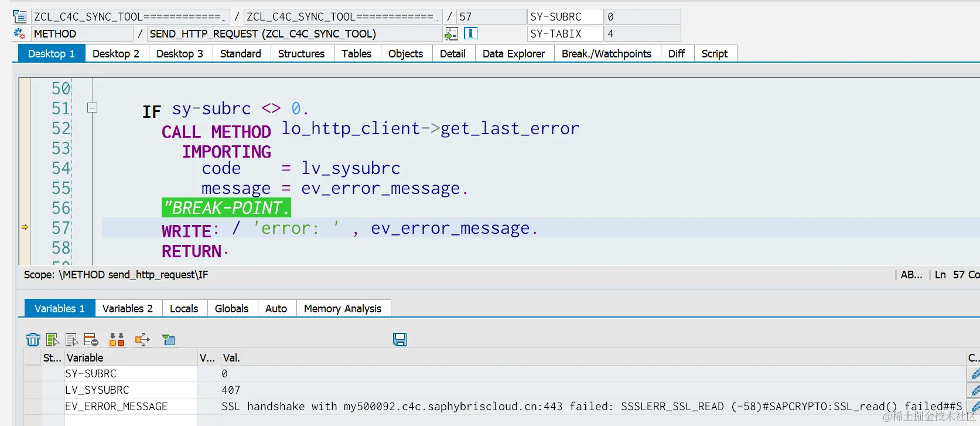980x426 pixels.
Task: Click the grey document-with-arrow icon in variables toolbar
Action: click(71, 339)
